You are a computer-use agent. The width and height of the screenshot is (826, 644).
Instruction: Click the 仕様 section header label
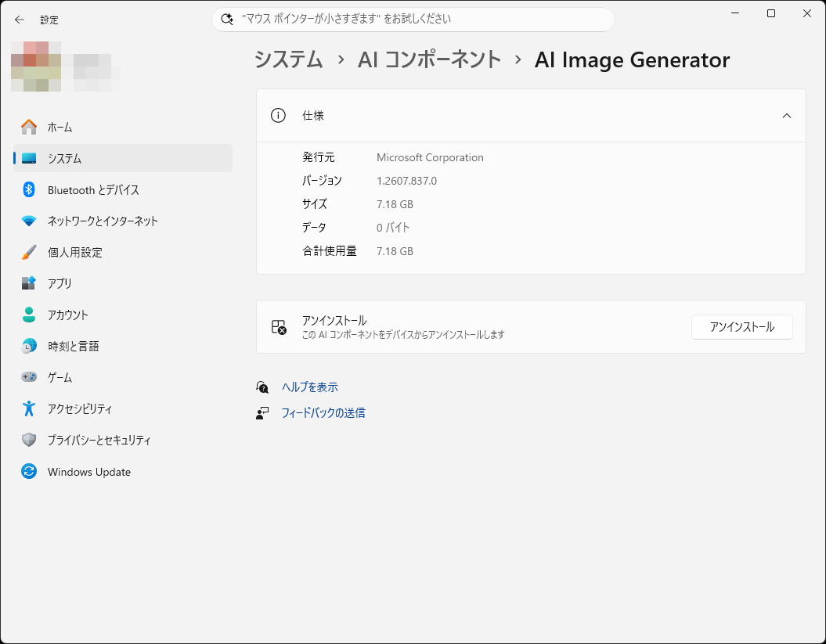point(313,116)
